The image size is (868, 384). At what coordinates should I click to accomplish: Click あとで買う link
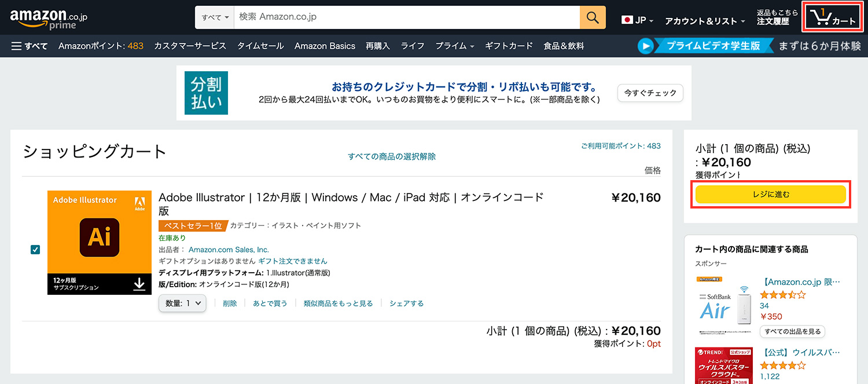coord(270,303)
